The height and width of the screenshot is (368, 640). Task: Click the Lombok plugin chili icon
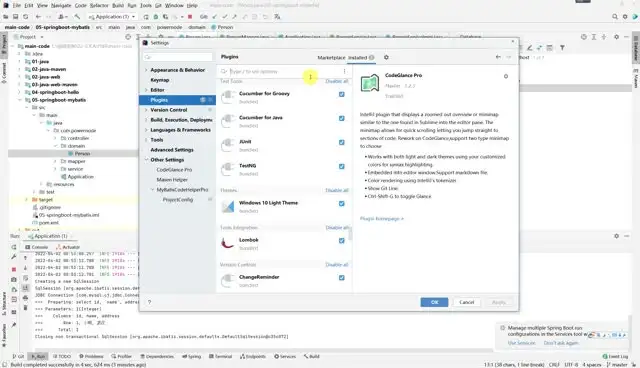click(228, 244)
